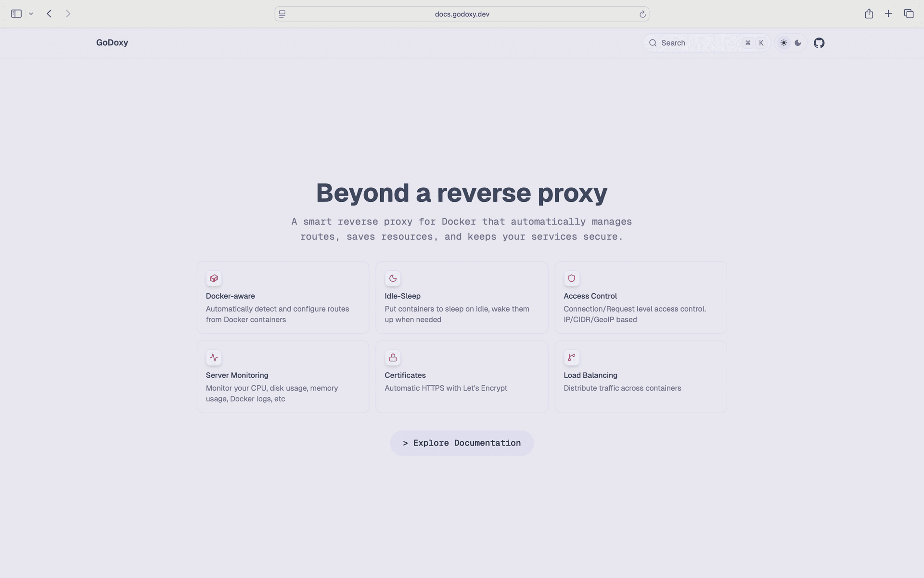Open a new browser tab
The width and height of the screenshot is (924, 578).
coord(888,14)
